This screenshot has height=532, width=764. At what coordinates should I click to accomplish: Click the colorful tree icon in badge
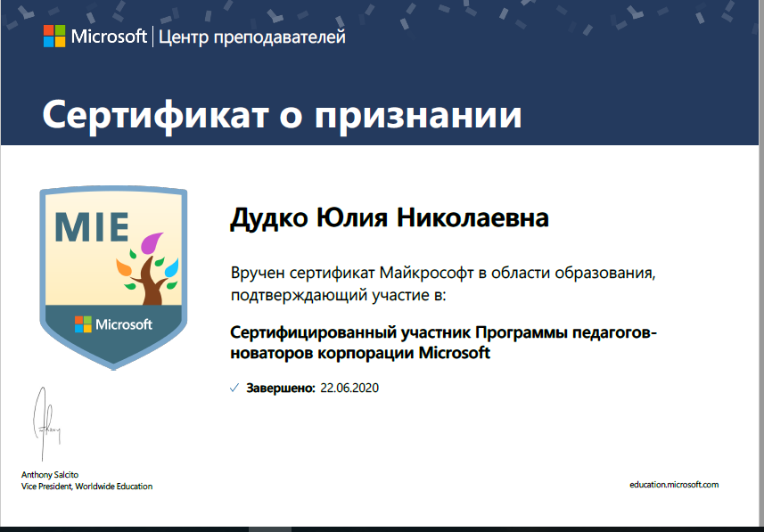point(148,268)
